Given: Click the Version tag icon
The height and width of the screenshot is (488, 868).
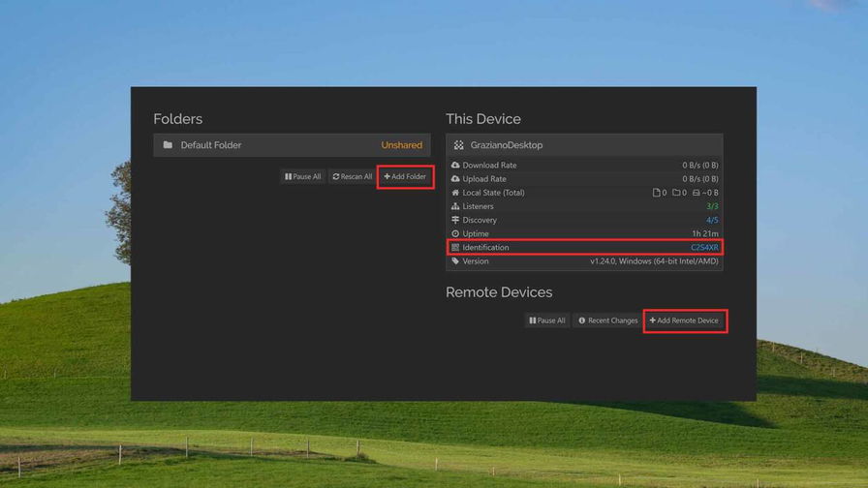Looking at the screenshot, I should [455, 261].
